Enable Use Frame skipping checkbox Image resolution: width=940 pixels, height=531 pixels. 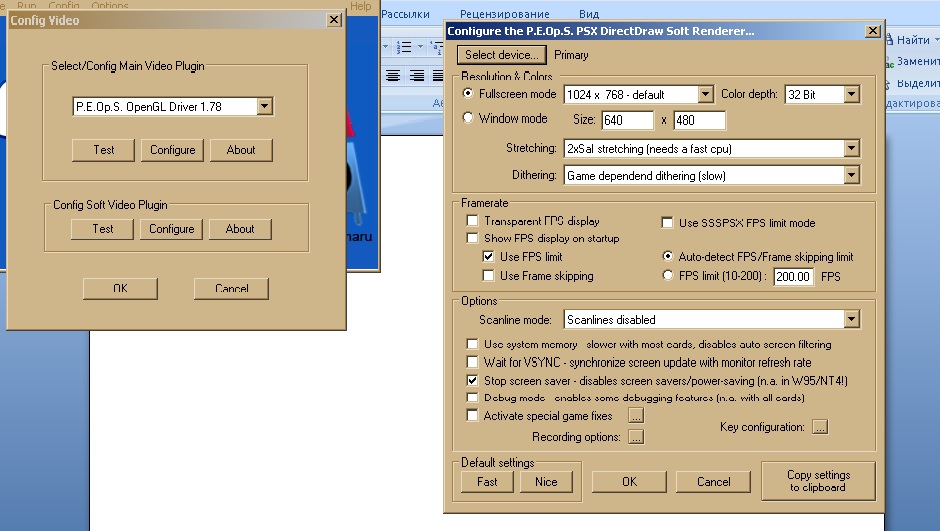[x=489, y=276]
